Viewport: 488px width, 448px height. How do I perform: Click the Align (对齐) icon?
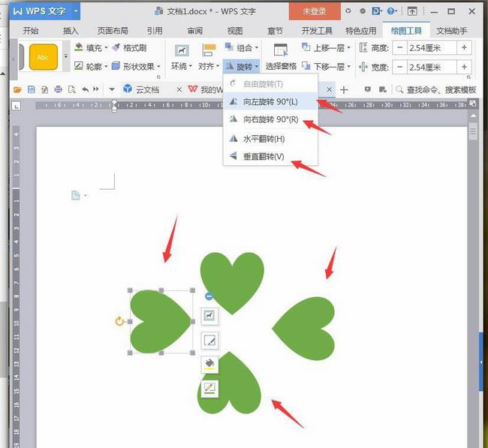tap(209, 50)
